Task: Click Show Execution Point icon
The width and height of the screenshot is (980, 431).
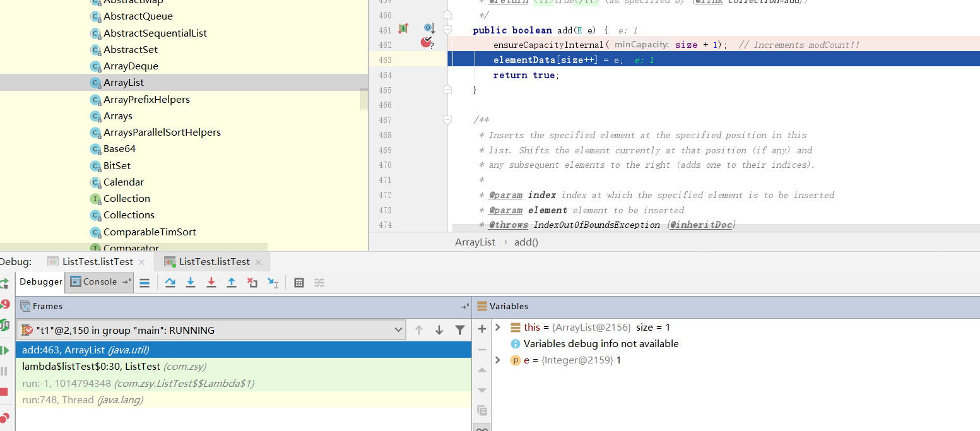Action: [145, 283]
